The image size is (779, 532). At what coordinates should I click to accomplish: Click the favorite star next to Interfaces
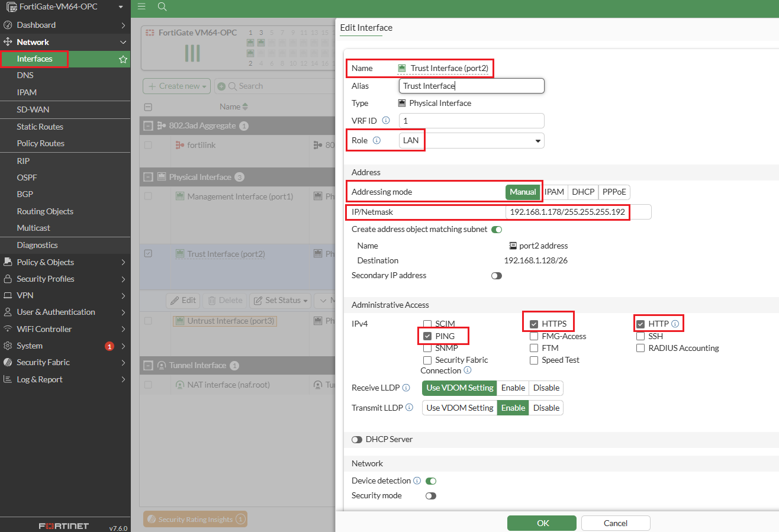coord(123,59)
